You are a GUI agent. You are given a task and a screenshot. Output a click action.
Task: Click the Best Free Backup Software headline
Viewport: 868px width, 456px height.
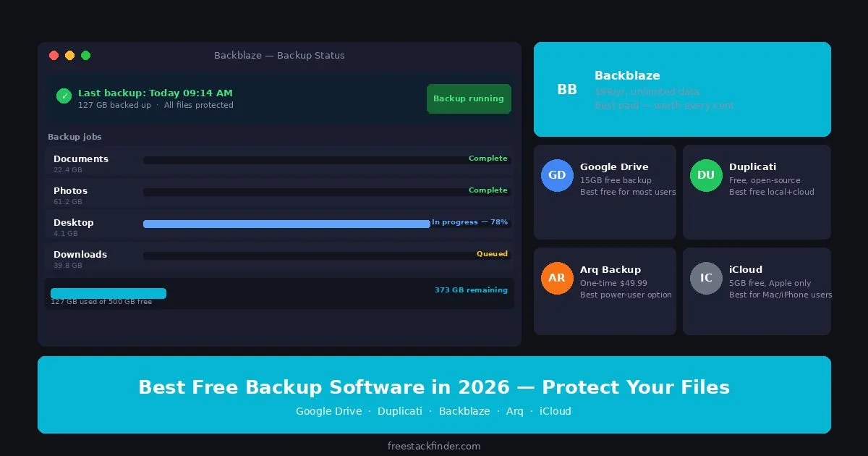click(434, 387)
